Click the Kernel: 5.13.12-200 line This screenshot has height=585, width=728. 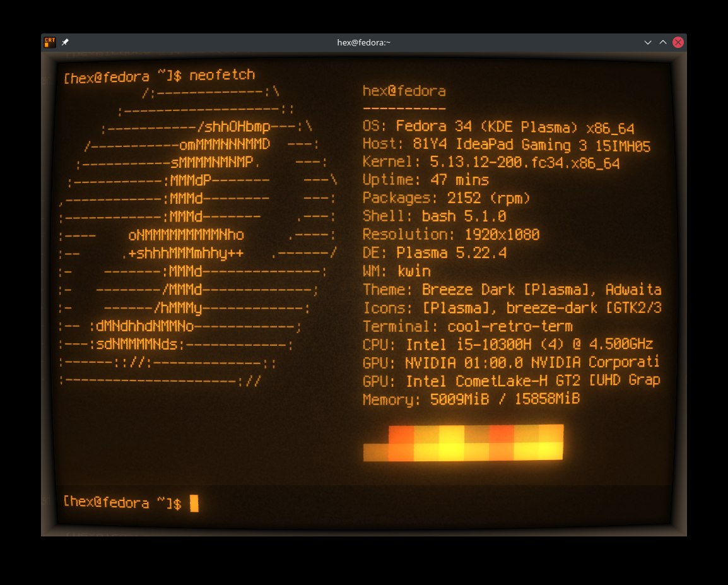491,163
